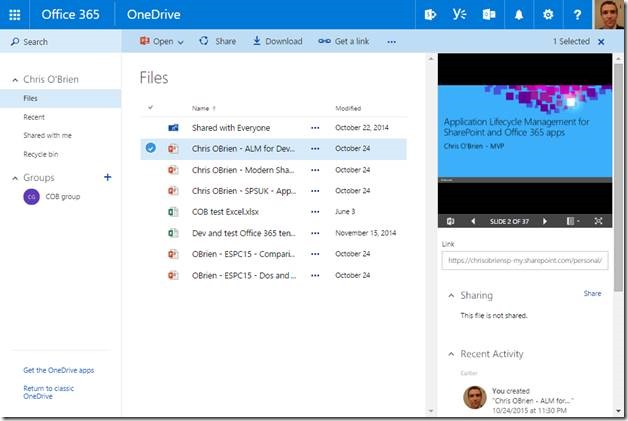Open OBrien - ESPC15 - Dos and... file
Viewport: 628px width, 421px height.
point(244,275)
